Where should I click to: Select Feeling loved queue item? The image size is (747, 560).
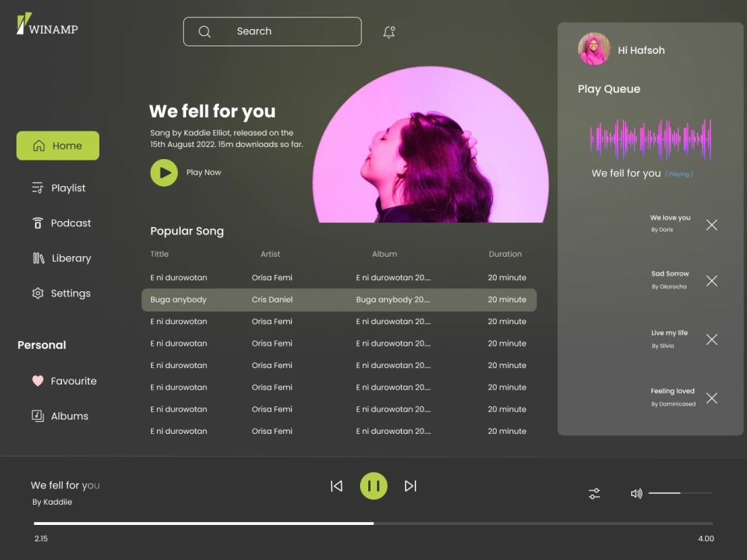pos(673,397)
